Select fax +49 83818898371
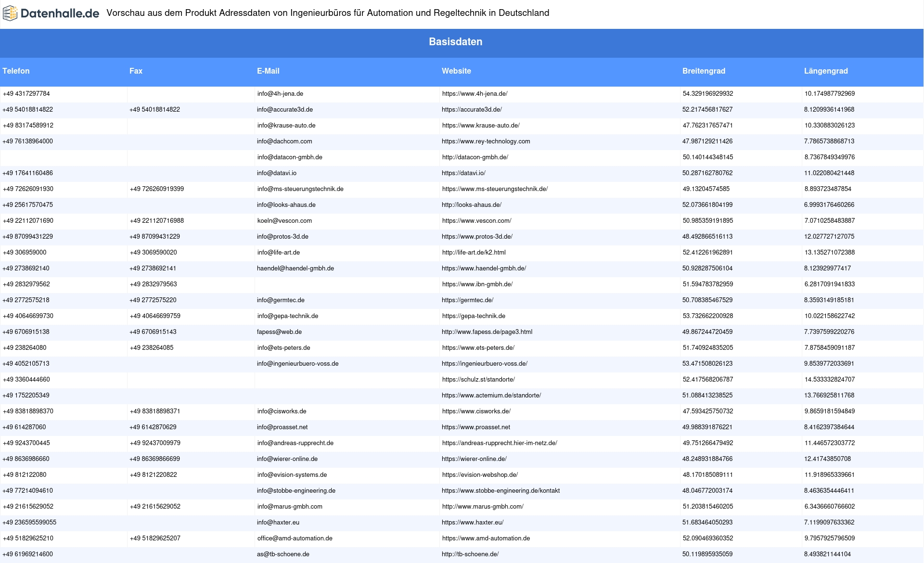Screen dimensions: 924x563 pyautogui.click(x=155, y=411)
